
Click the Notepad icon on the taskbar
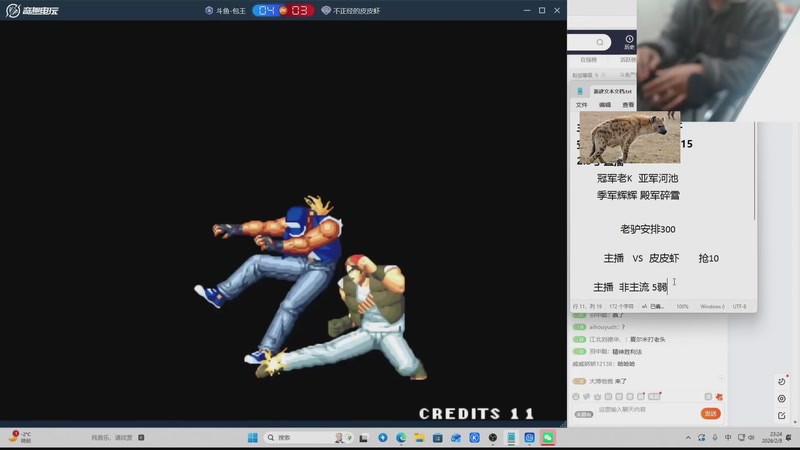pyautogui.click(x=511, y=438)
